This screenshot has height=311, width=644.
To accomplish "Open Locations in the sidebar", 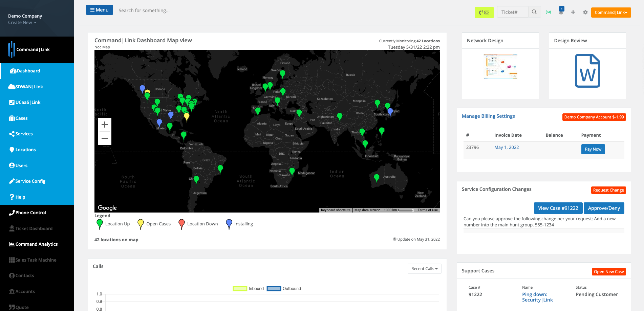I will pyautogui.click(x=37, y=150).
